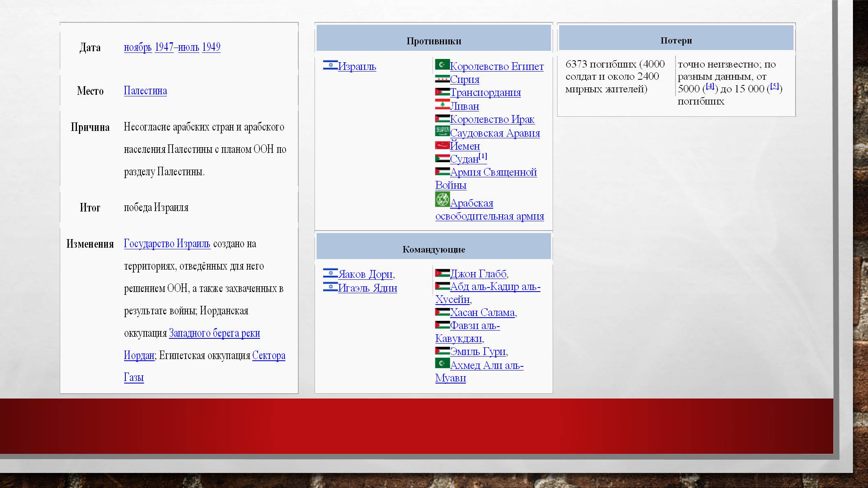Click the text победа Израиля
Viewport: 868px width, 488px height.
click(x=156, y=207)
